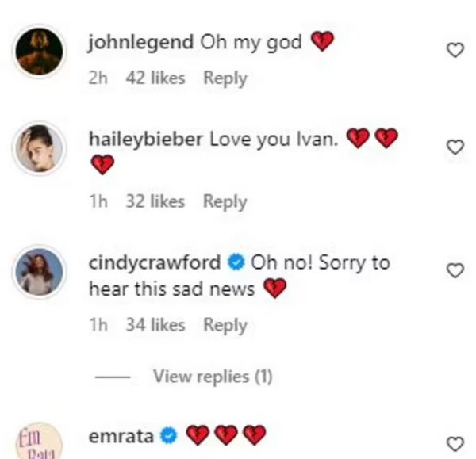Tap heart icon beside emrata comment
The image size is (476, 459).
click(455, 443)
